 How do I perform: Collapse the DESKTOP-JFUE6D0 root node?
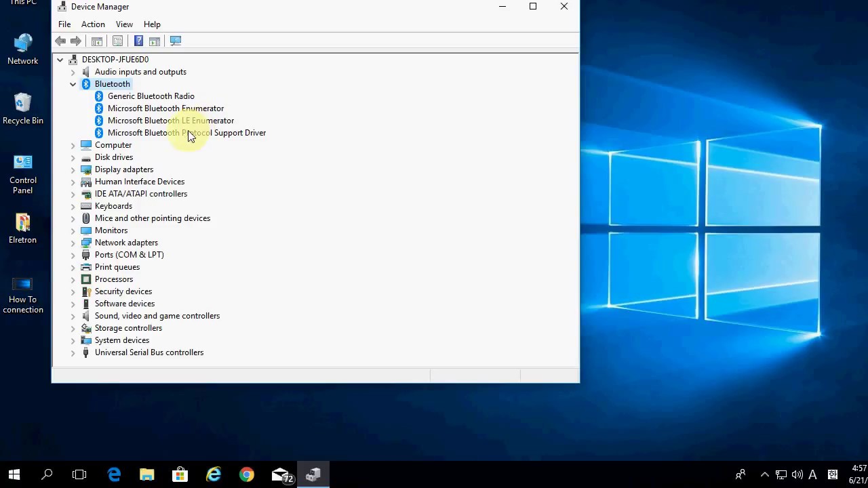(60, 60)
